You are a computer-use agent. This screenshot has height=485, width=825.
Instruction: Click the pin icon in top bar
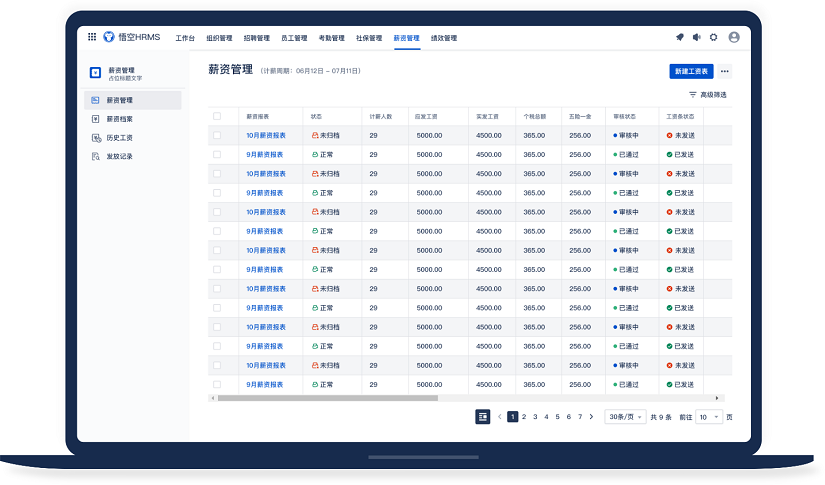pyautogui.click(x=680, y=37)
